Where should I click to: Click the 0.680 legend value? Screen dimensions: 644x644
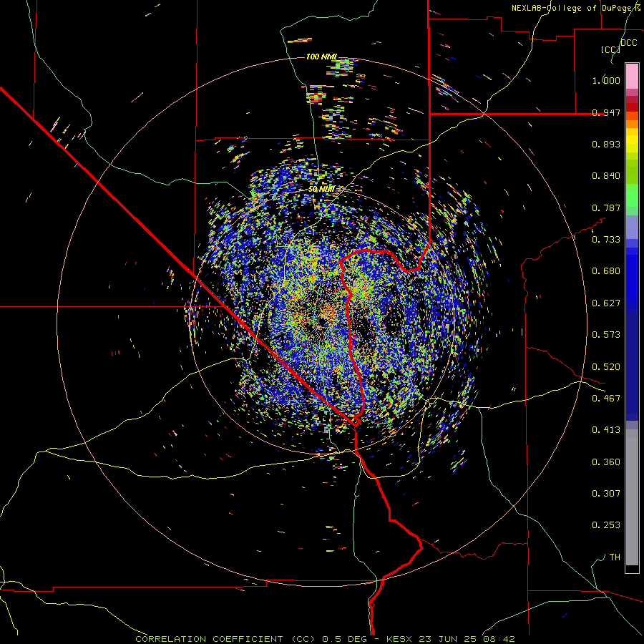(606, 271)
